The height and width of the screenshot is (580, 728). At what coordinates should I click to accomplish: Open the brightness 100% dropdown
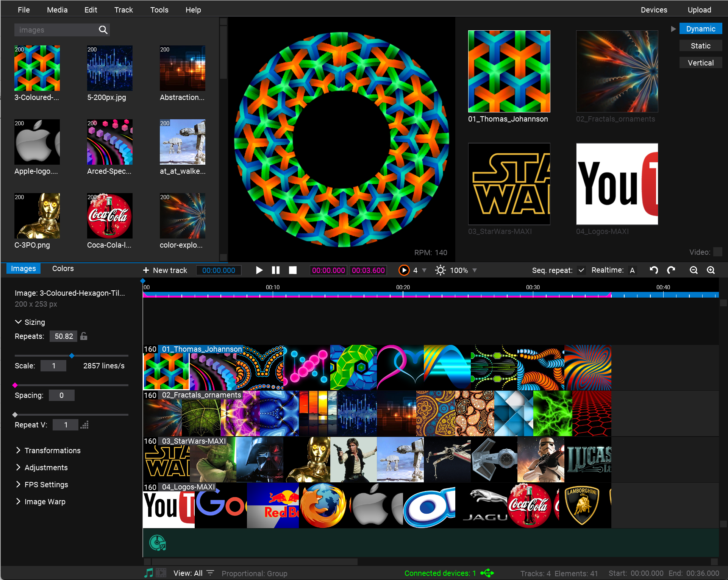tap(475, 270)
